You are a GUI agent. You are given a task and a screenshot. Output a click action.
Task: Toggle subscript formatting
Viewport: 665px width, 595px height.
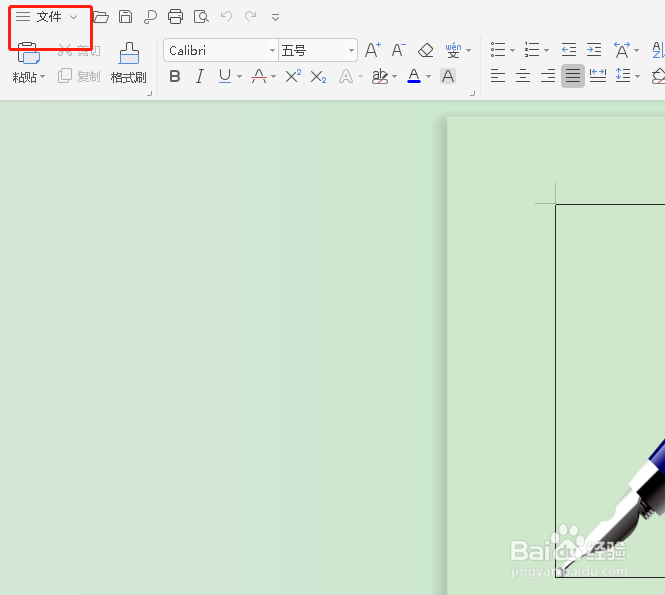(x=318, y=77)
